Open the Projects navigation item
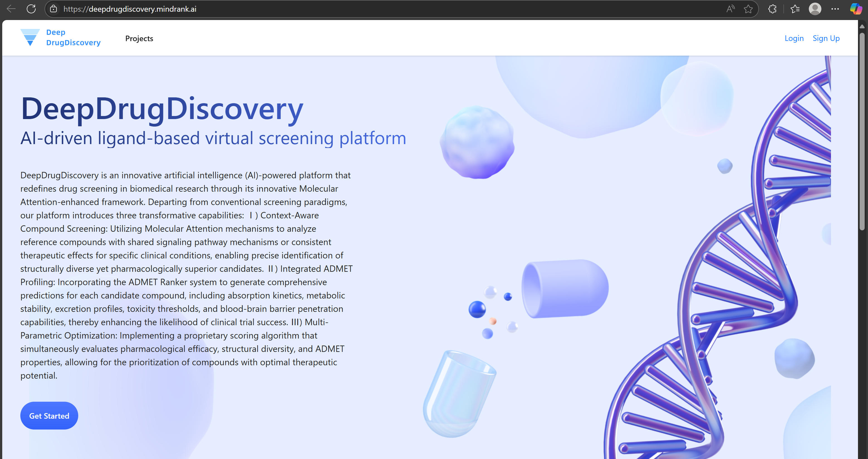This screenshot has width=868, height=459. click(139, 38)
